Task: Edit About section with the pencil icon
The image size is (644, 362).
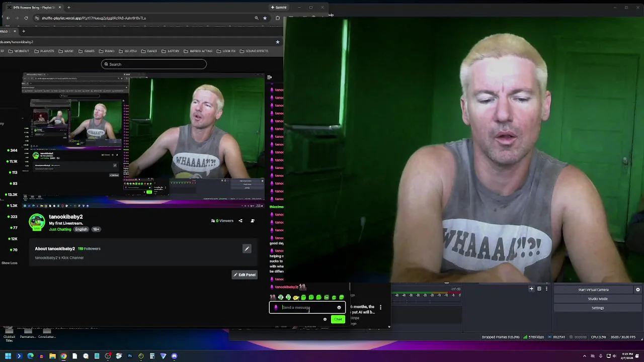Action: (x=247, y=249)
